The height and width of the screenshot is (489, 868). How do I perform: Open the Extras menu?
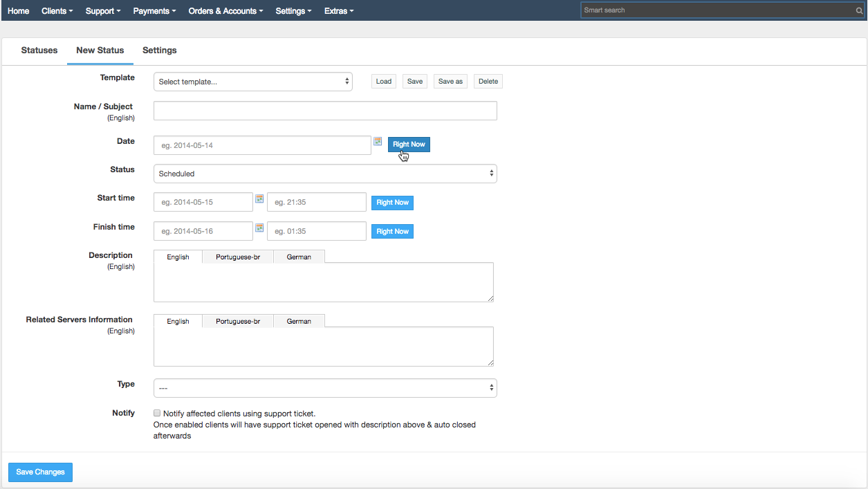pos(338,10)
